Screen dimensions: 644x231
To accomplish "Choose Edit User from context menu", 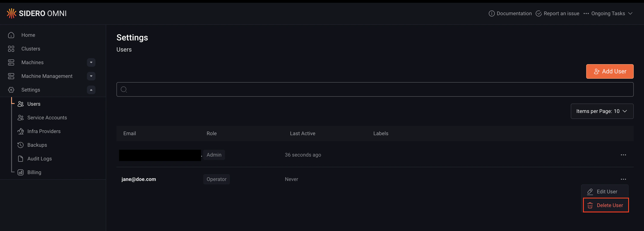I will (x=605, y=192).
